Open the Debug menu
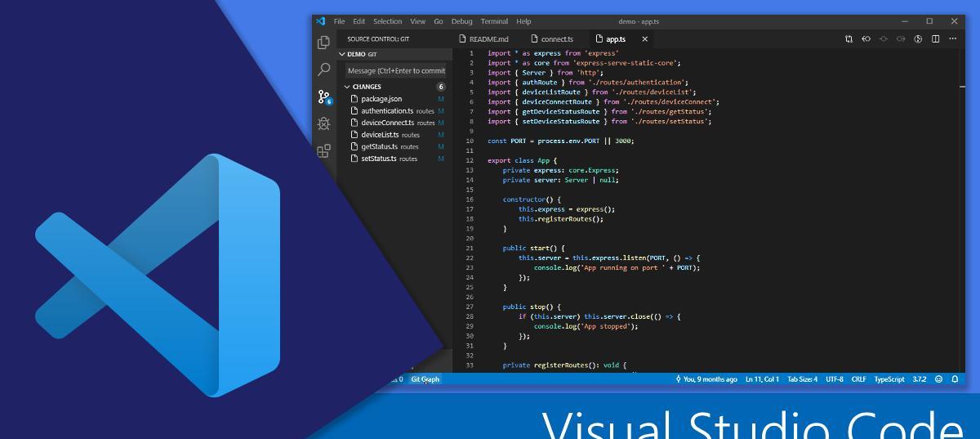The height and width of the screenshot is (439, 980). click(462, 21)
